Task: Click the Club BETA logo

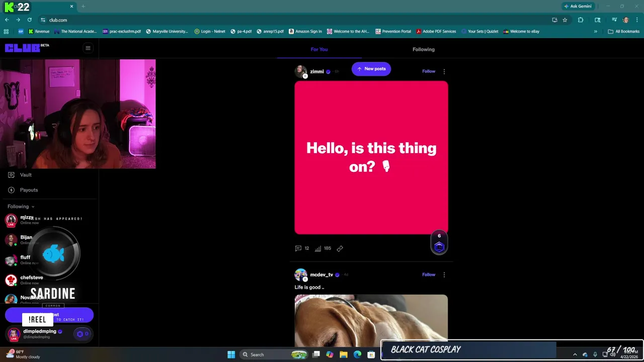Action: coord(27,48)
